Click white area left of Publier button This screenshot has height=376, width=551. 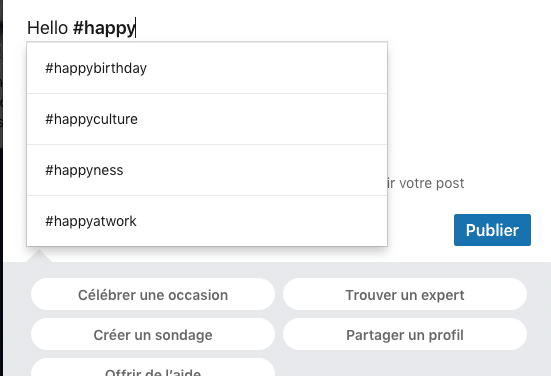(420, 230)
